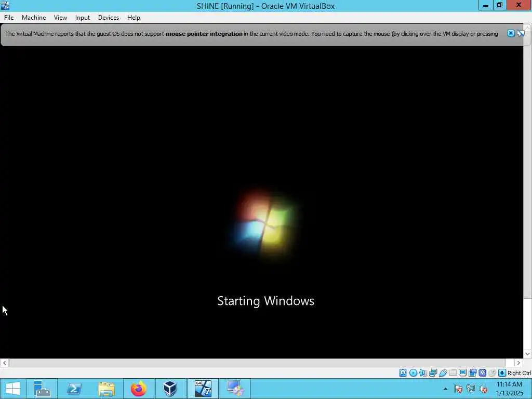Dismiss the mouse pointer integration notification

coord(511,33)
